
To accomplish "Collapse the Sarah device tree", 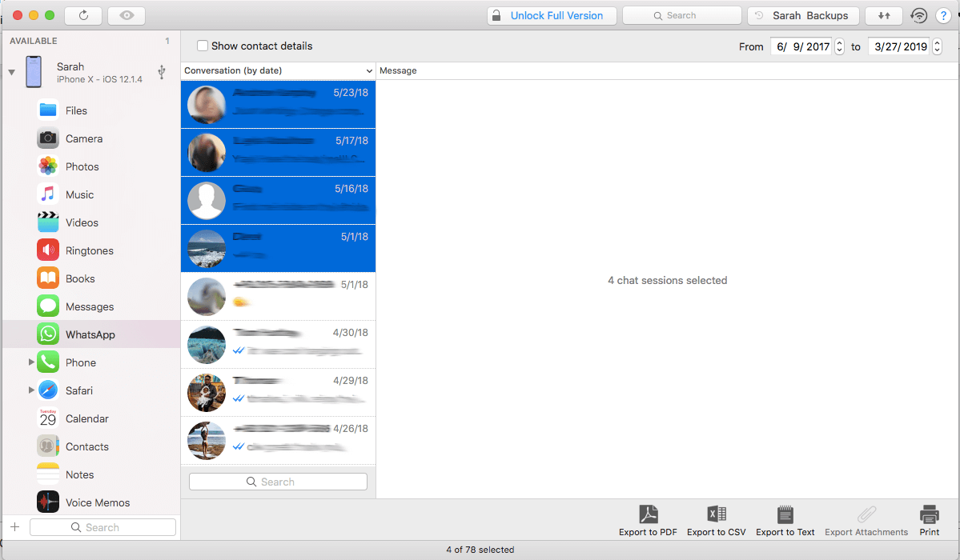I will [x=12, y=72].
